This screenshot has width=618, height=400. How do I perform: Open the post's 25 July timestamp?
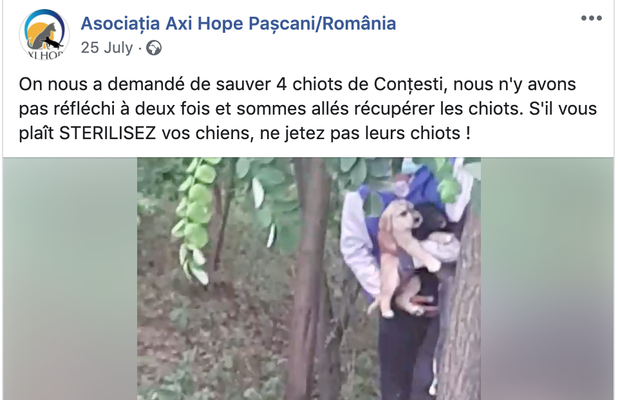tap(107, 48)
